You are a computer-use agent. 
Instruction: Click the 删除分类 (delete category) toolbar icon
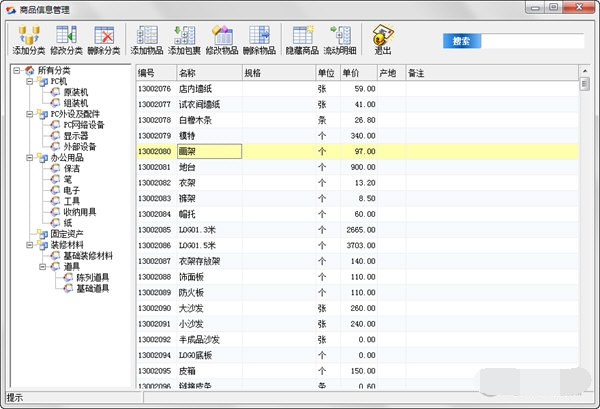pyautogui.click(x=104, y=40)
